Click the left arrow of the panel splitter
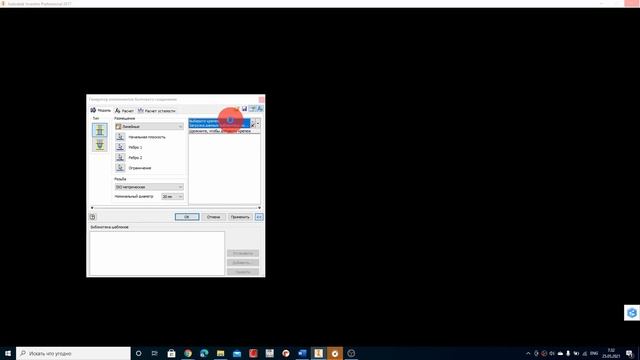Image resolution: width=640 pixels, height=360 pixels. [x=92, y=208]
